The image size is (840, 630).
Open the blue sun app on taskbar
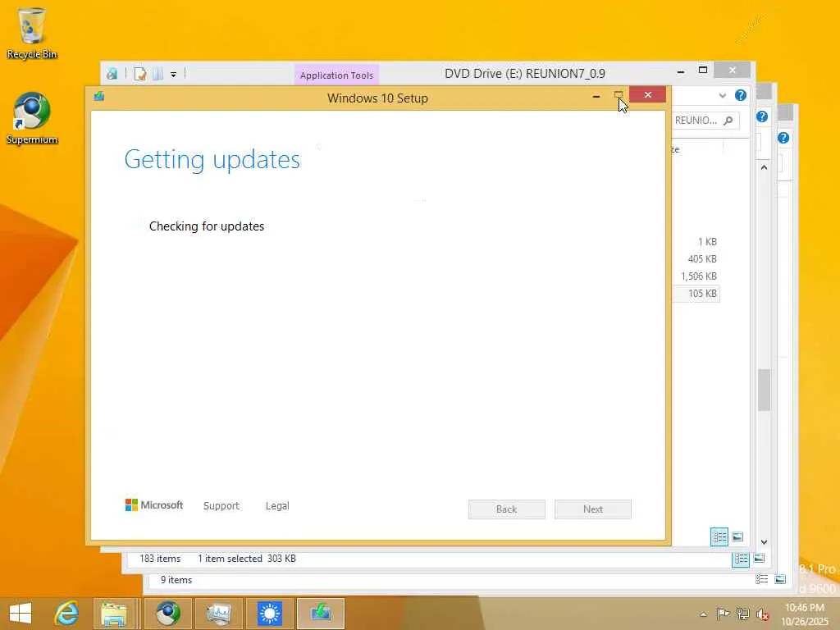coord(269,614)
